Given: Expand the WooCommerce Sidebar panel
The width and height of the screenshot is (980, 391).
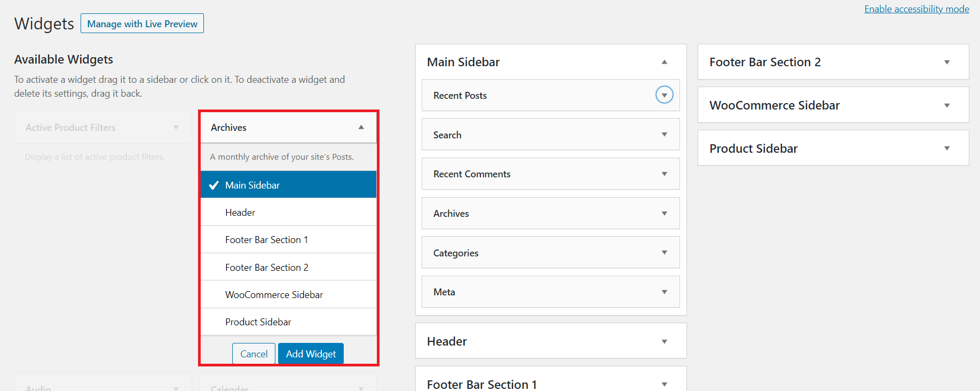Looking at the screenshot, I should coord(946,106).
